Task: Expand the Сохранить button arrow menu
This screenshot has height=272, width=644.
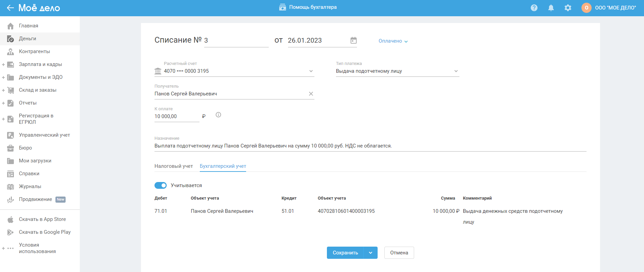Action: [371, 253]
